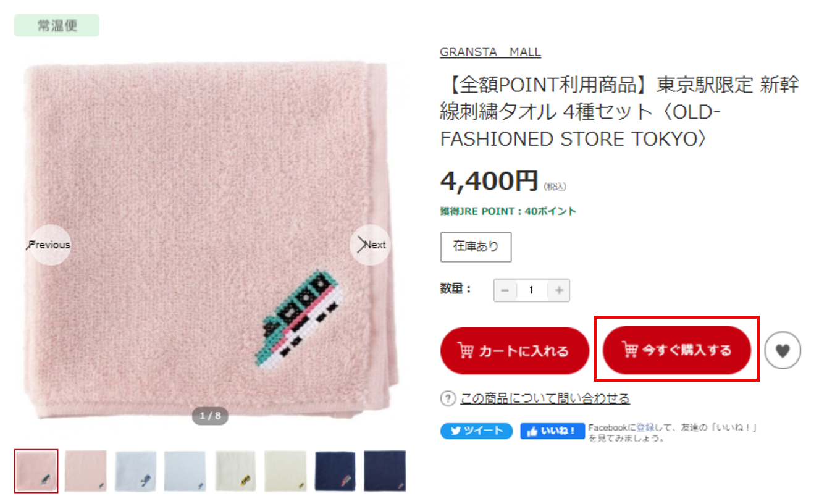The width and height of the screenshot is (827, 504).
Task: Increase quantity with plus button
Action: tap(559, 290)
